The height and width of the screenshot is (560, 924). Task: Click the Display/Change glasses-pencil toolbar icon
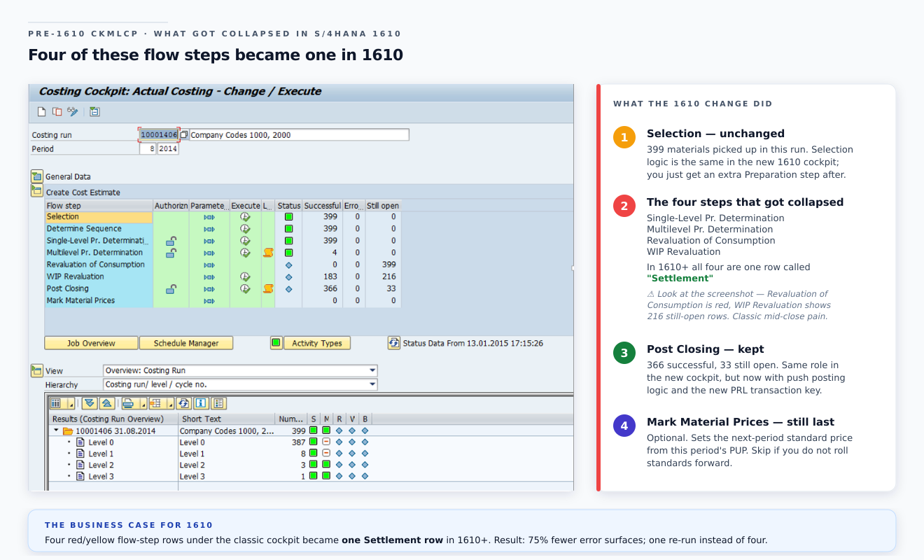coord(72,111)
